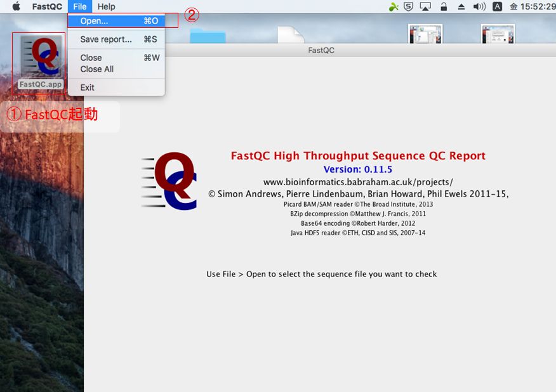Click the 'Use File > Open' instruction text
Screen dimensions: 556x392
322,274
